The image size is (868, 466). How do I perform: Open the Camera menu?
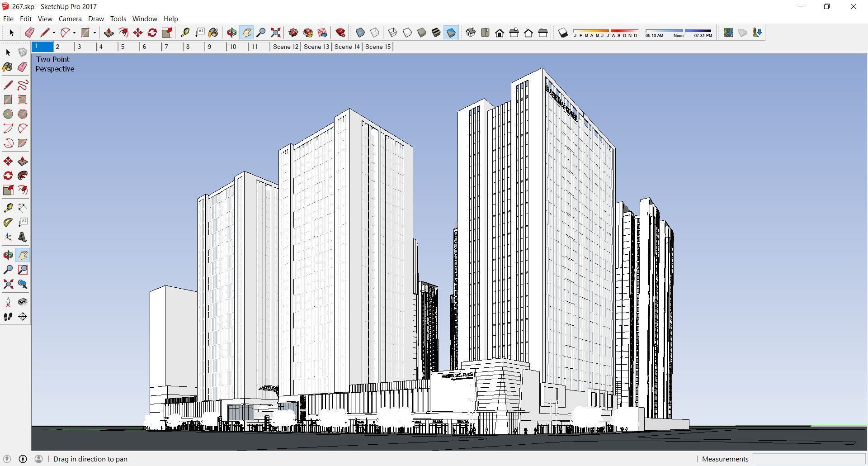70,19
